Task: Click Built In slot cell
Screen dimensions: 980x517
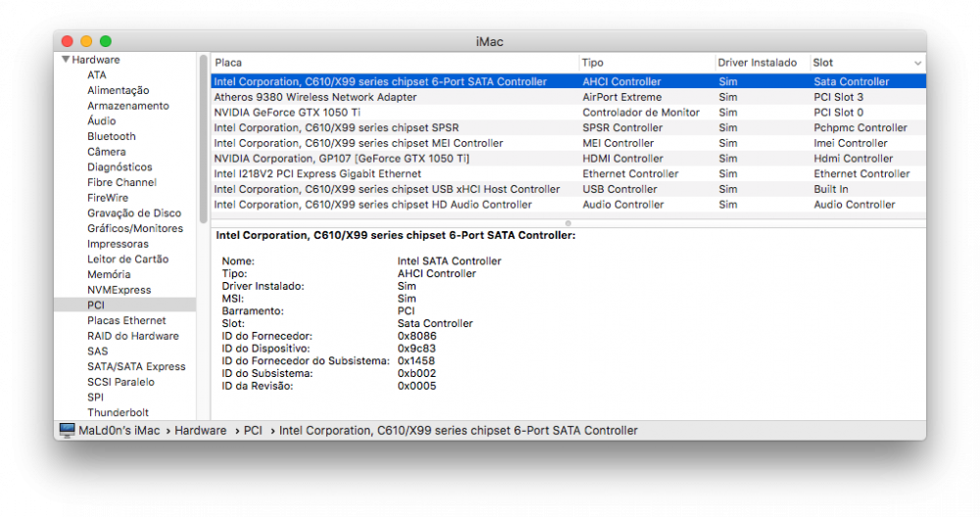Action: (x=831, y=189)
